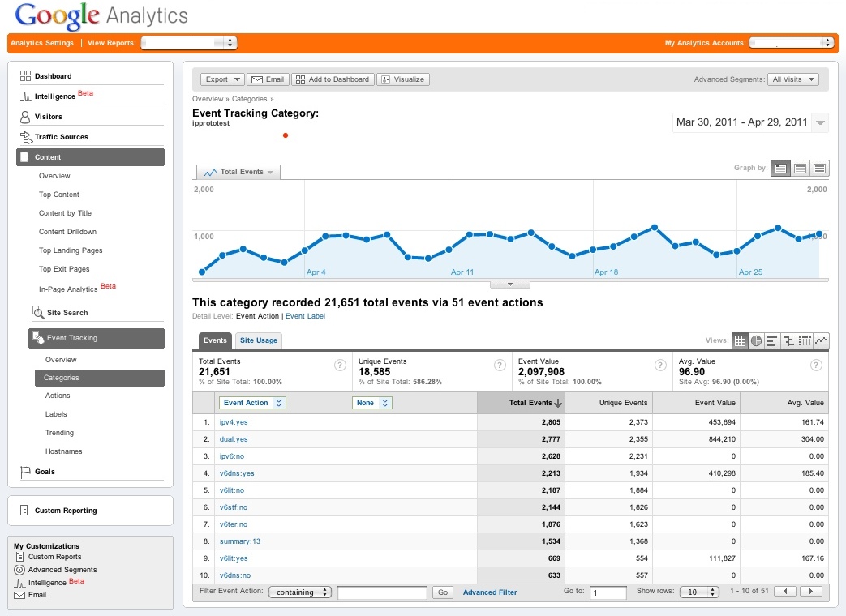The width and height of the screenshot is (846, 616).
Task: Switch to bar performance view
Action: coord(771,341)
